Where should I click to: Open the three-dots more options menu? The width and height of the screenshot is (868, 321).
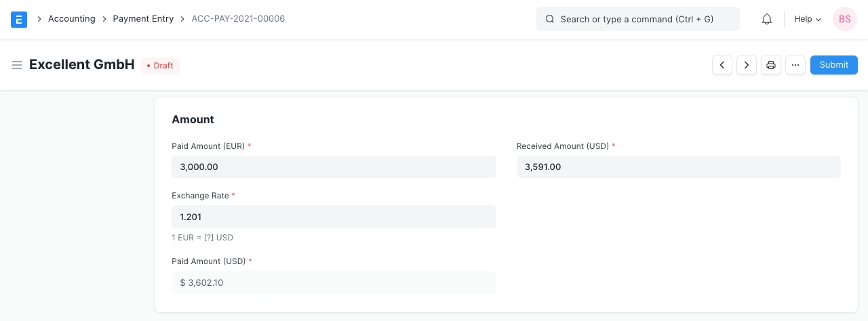[x=795, y=65]
